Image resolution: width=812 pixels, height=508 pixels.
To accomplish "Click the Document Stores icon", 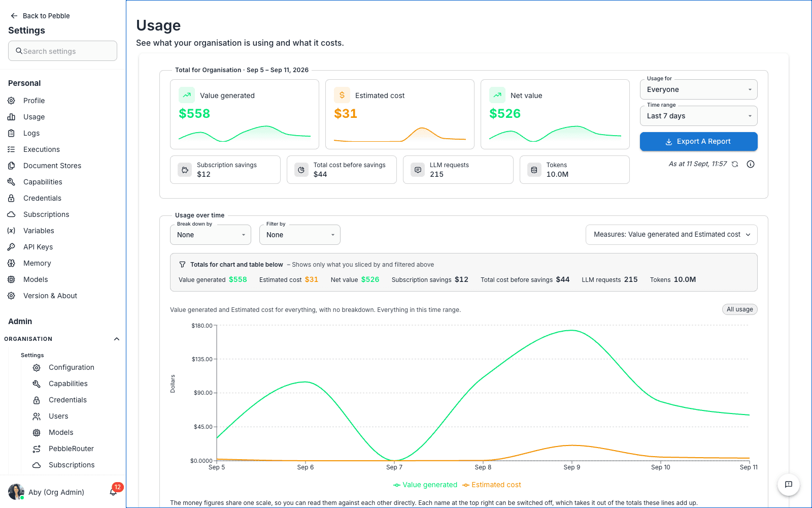I will coord(11,166).
